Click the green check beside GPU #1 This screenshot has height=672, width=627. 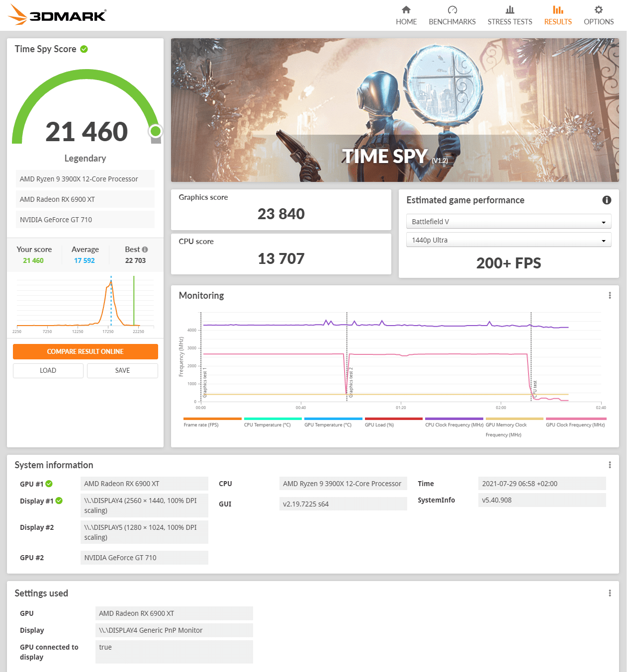coord(49,484)
